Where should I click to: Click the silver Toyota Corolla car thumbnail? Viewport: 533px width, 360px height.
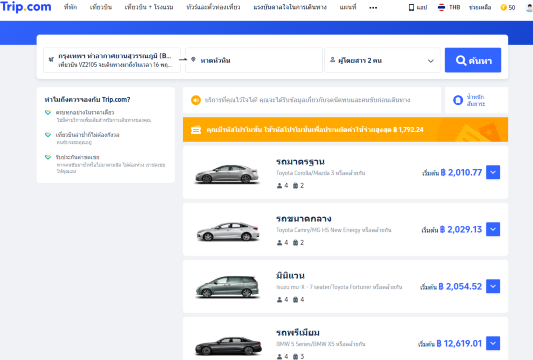(x=227, y=174)
